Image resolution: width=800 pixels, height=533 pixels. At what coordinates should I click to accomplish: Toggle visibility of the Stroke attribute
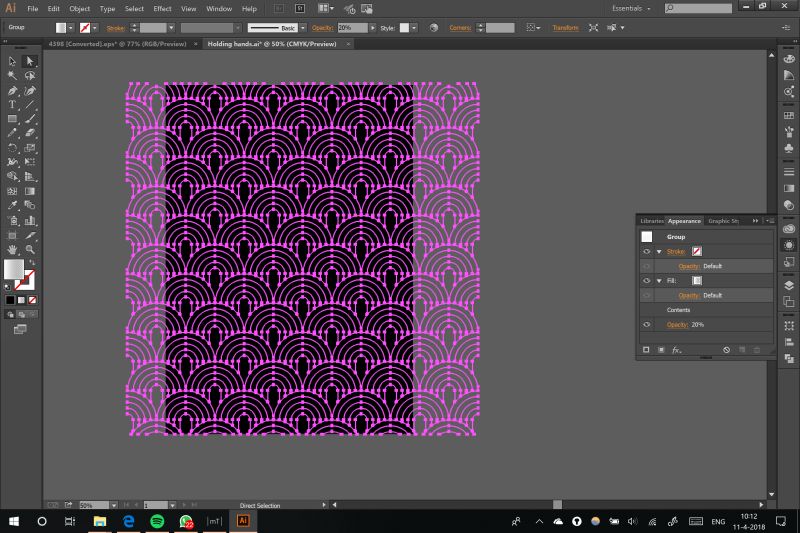[x=646, y=251]
